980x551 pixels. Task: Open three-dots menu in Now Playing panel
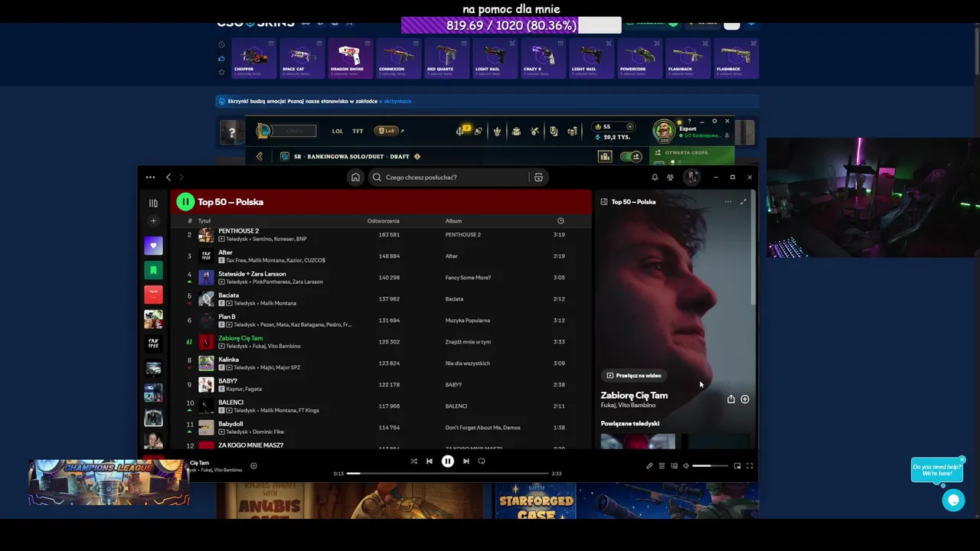pyautogui.click(x=727, y=202)
